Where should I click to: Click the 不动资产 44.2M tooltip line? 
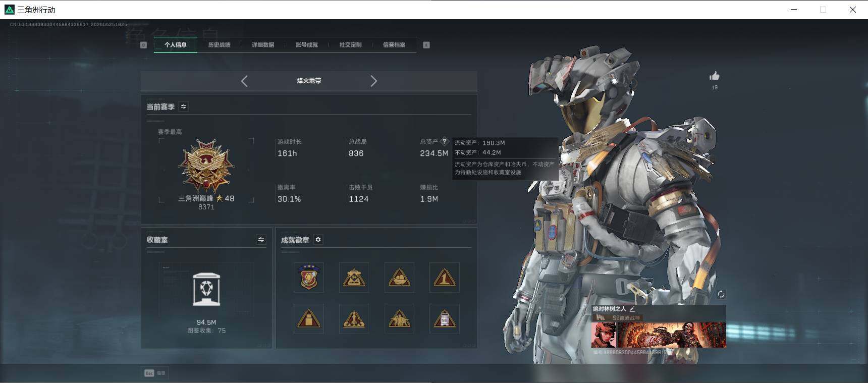[x=478, y=152]
